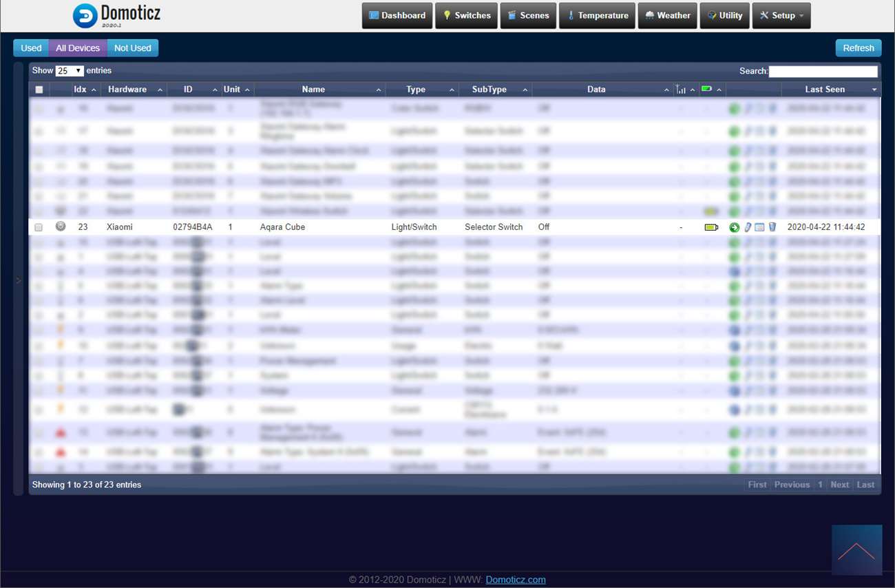Click the trash icon for Aqara Cube
The image size is (895, 588).
click(x=772, y=227)
